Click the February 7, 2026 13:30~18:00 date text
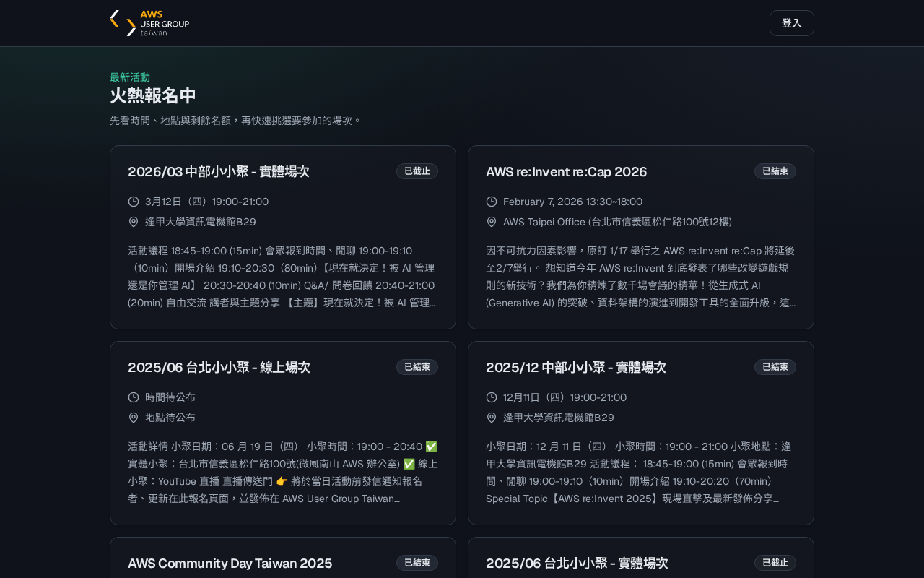This screenshot has width=924, height=578. click(572, 202)
